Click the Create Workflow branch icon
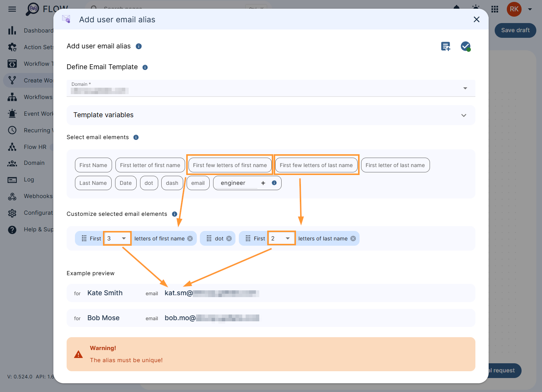 pyautogui.click(x=12, y=80)
